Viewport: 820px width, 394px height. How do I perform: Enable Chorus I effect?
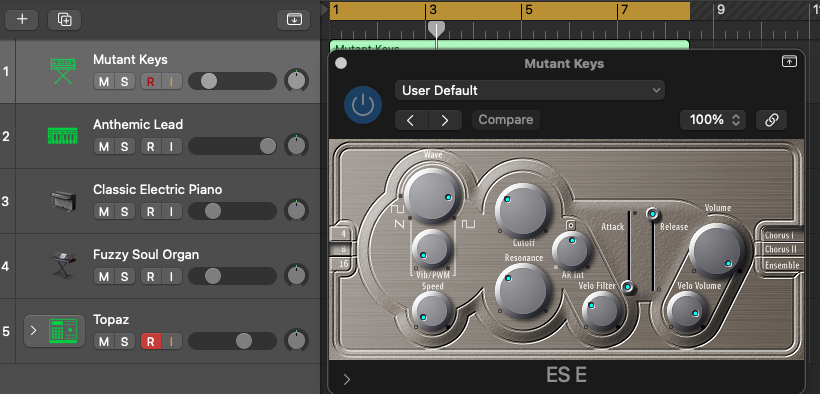pos(779,235)
